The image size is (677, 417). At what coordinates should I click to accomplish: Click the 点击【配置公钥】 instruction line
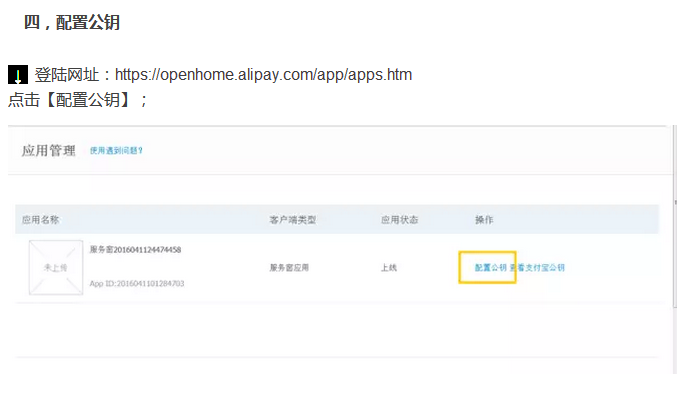pyautogui.click(x=78, y=100)
